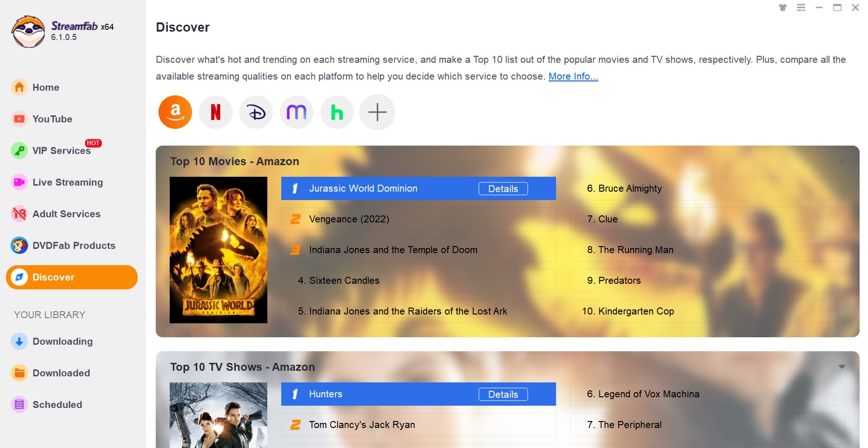Image resolution: width=868 pixels, height=448 pixels.
Task: Open DVDFab Products section
Action: pyautogui.click(x=73, y=246)
